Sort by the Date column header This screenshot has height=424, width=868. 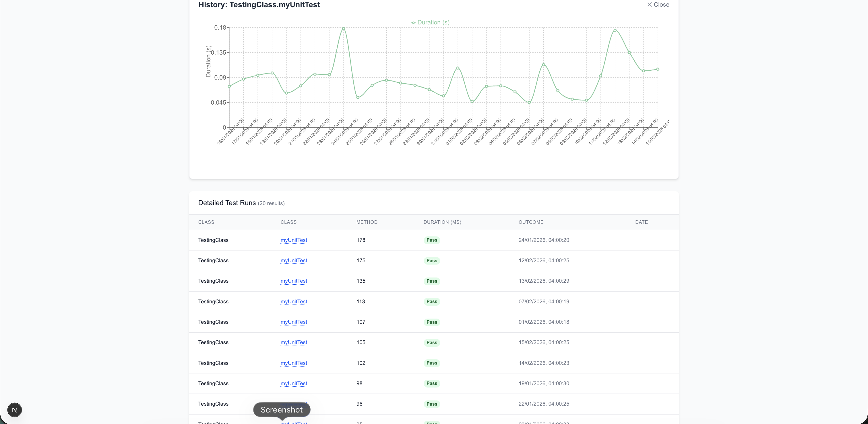(x=641, y=222)
